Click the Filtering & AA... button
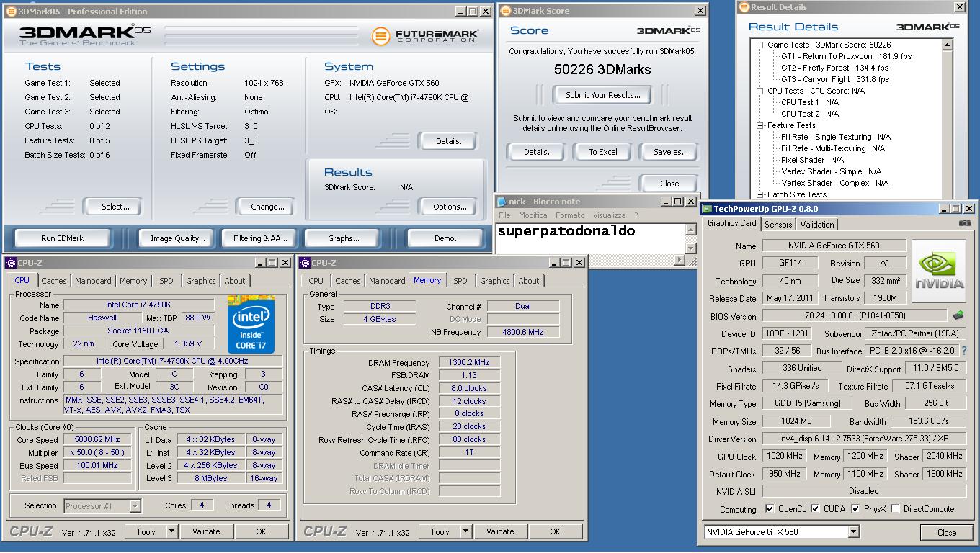The width and height of the screenshot is (980, 553). pyautogui.click(x=260, y=238)
